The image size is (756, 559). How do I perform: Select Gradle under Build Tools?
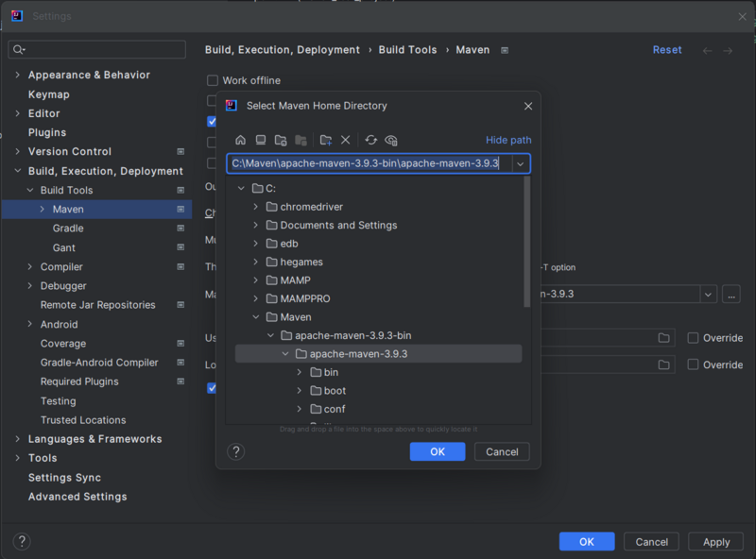pyautogui.click(x=68, y=229)
